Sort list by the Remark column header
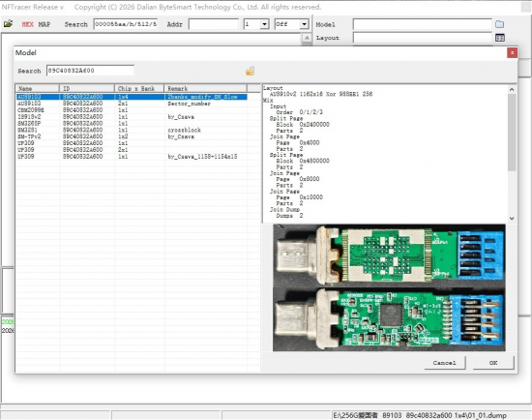532x420 pixels. click(x=206, y=88)
